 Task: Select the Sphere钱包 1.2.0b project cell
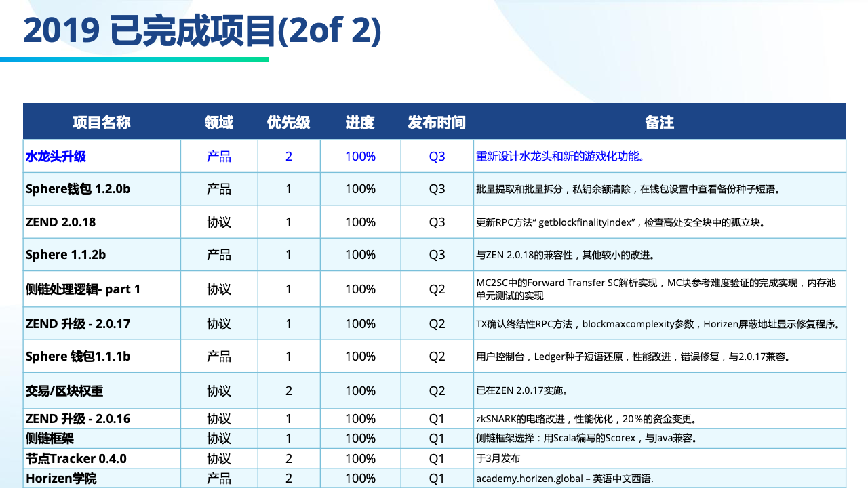78,189
